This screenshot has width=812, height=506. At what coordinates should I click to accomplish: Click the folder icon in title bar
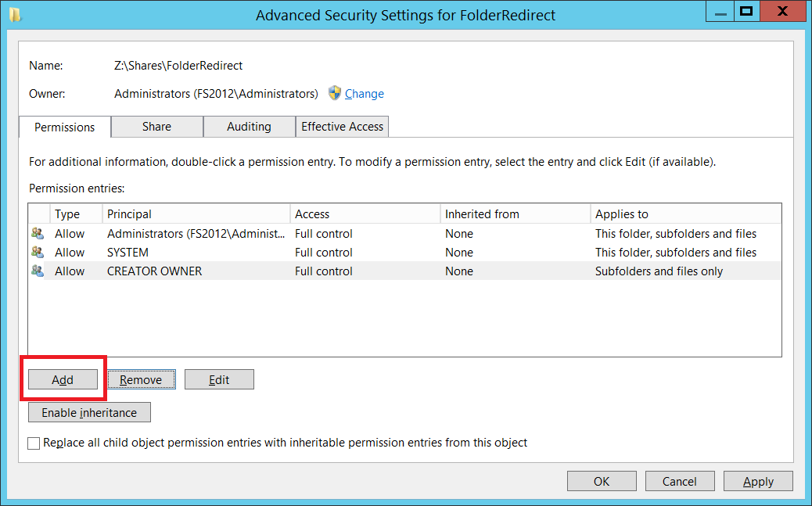15,15
